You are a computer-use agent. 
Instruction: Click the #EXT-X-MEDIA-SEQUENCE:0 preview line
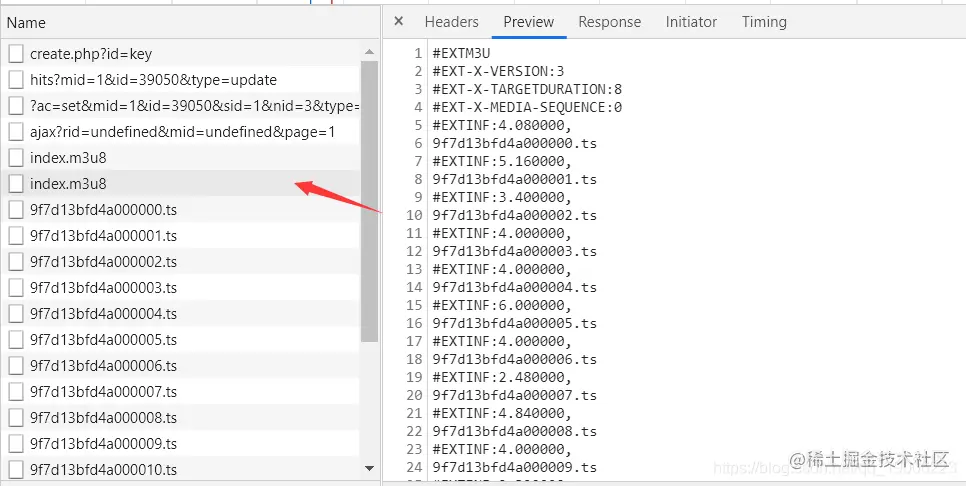point(527,107)
